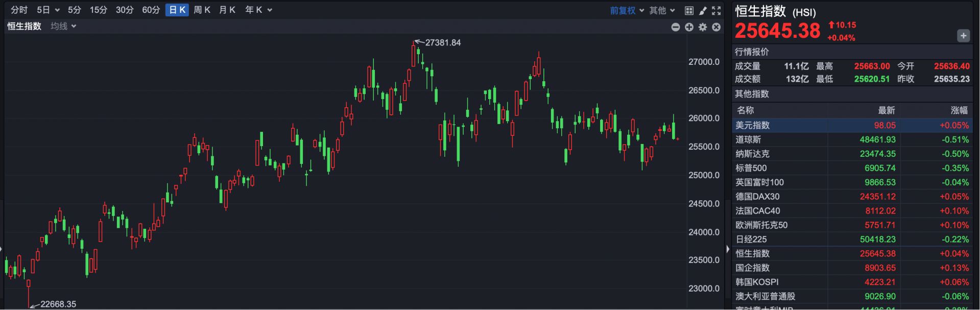Open the 均线 indicator dropdown
This screenshot has height=310, width=980.
click(x=63, y=26)
